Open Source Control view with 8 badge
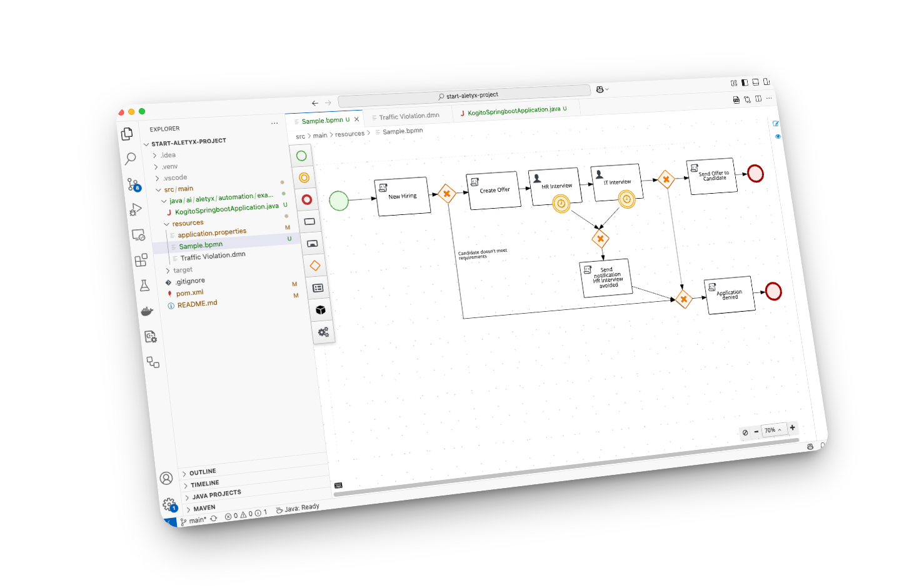The width and height of the screenshot is (919, 588). pos(134,184)
